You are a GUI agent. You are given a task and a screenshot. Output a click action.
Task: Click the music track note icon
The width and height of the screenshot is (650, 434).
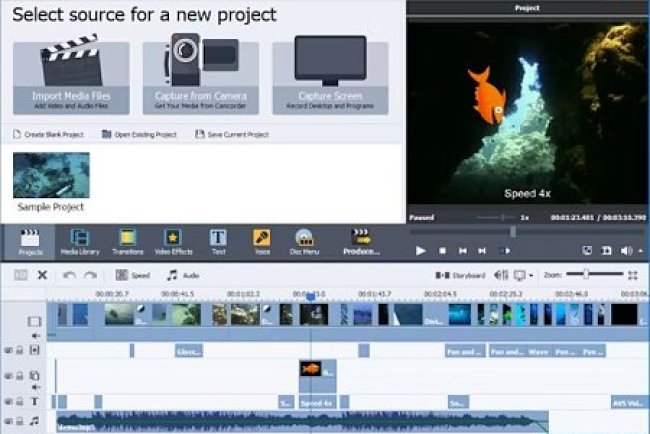click(x=34, y=421)
